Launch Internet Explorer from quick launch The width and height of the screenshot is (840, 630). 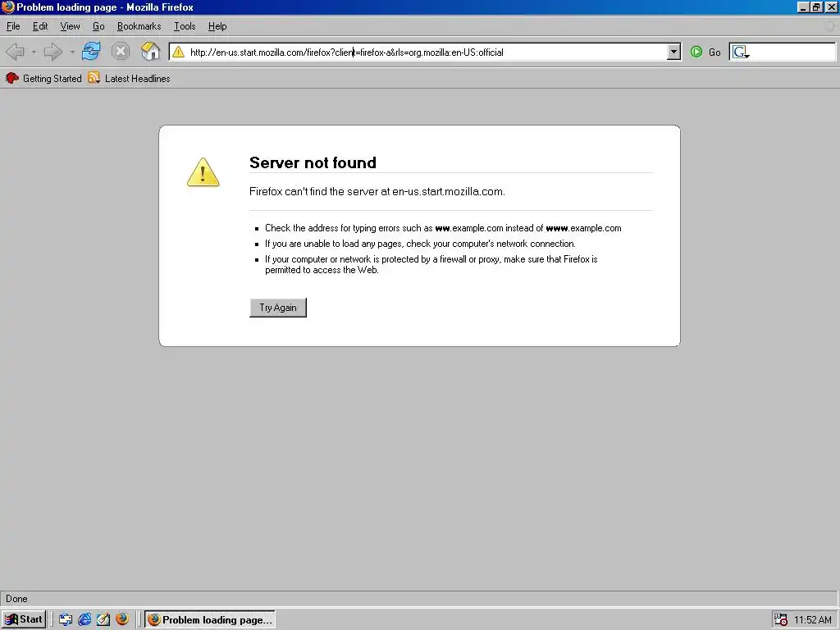(84, 619)
